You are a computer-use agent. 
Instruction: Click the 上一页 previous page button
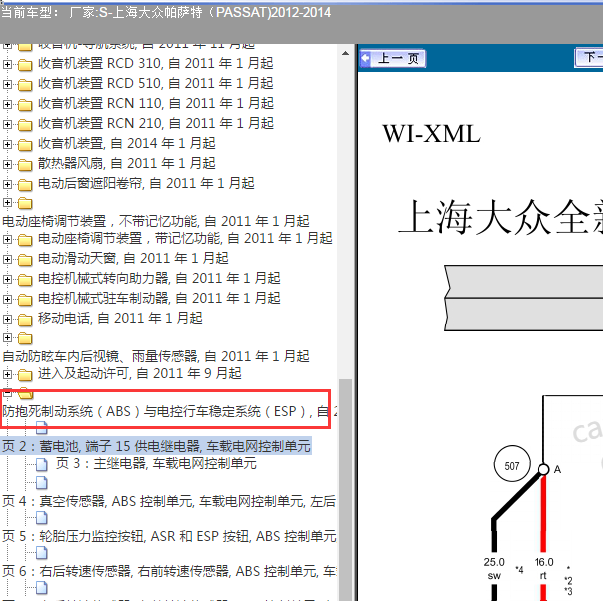coord(392,58)
